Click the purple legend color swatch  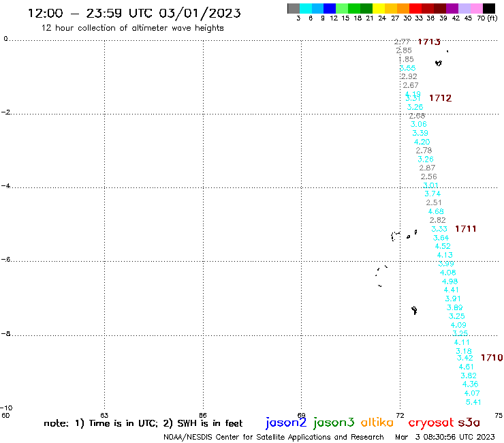pyautogui.click(x=452, y=8)
